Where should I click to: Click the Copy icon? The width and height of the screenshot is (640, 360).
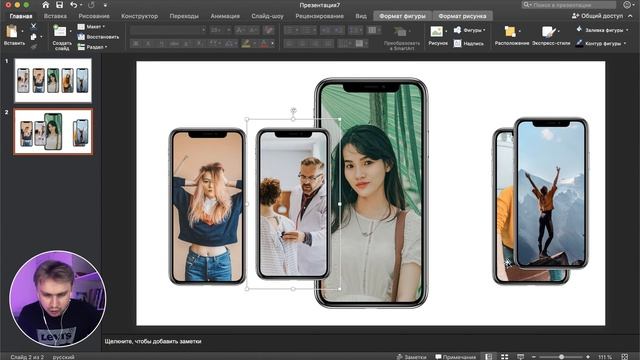coord(33,37)
